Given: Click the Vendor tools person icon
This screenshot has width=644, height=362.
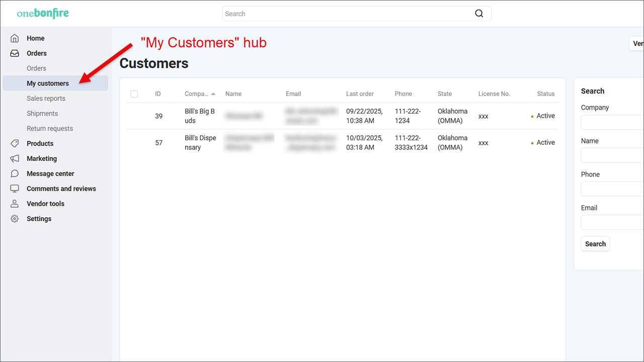Looking at the screenshot, I should pyautogui.click(x=15, y=204).
